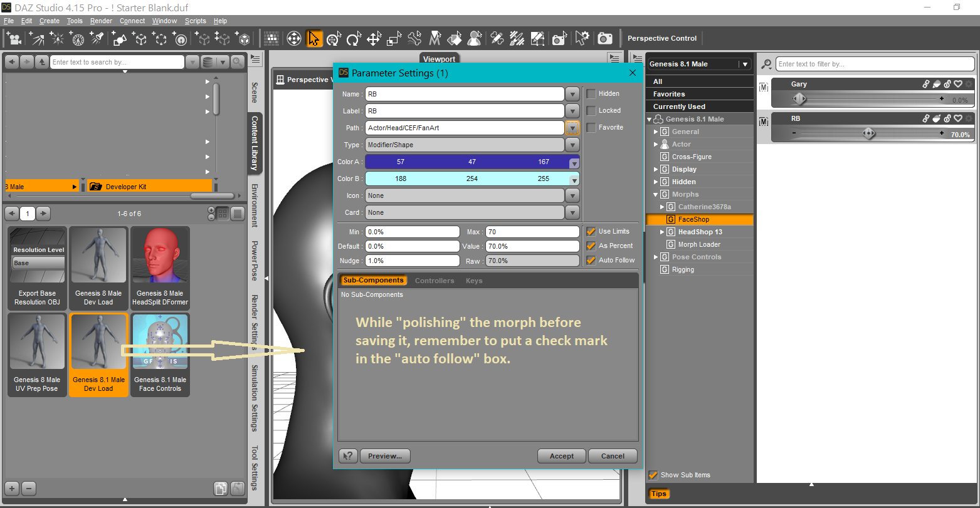The image size is (980, 508).
Task: Click the Cancel button
Action: [x=613, y=456]
